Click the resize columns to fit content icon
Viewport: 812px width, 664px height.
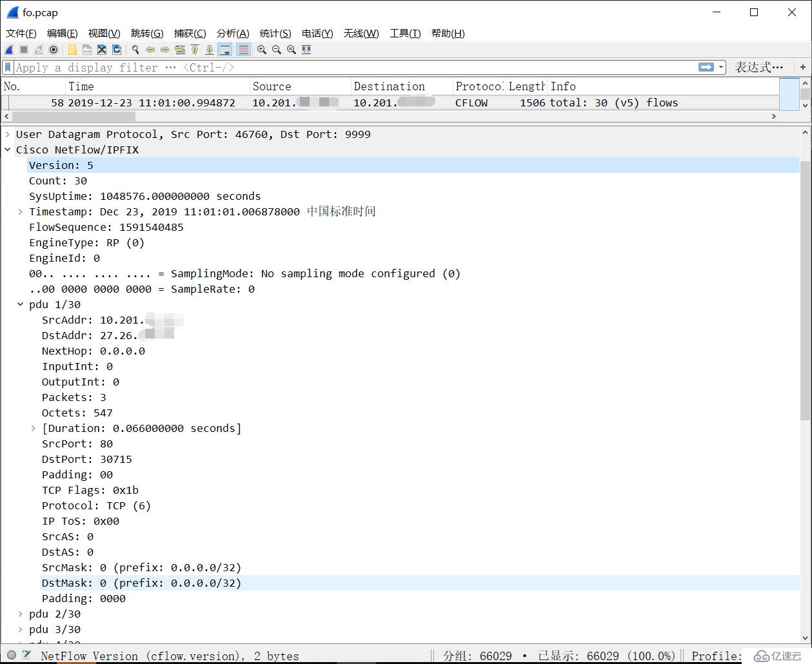click(306, 50)
